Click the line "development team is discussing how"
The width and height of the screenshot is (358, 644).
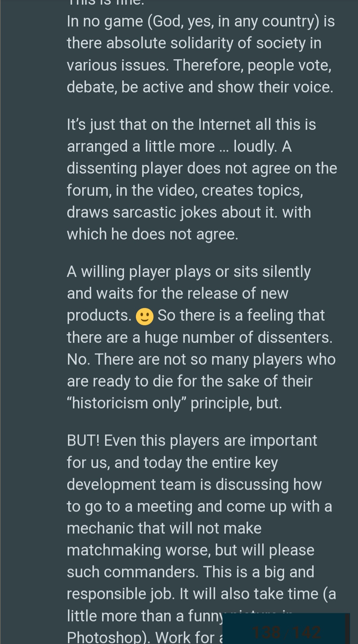coord(194,485)
